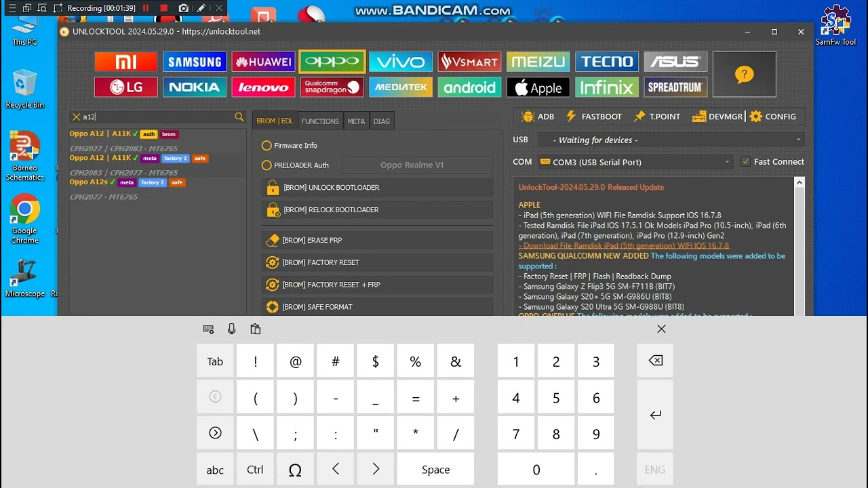Open the ADB tool
868x488 pixels.
coord(538,116)
